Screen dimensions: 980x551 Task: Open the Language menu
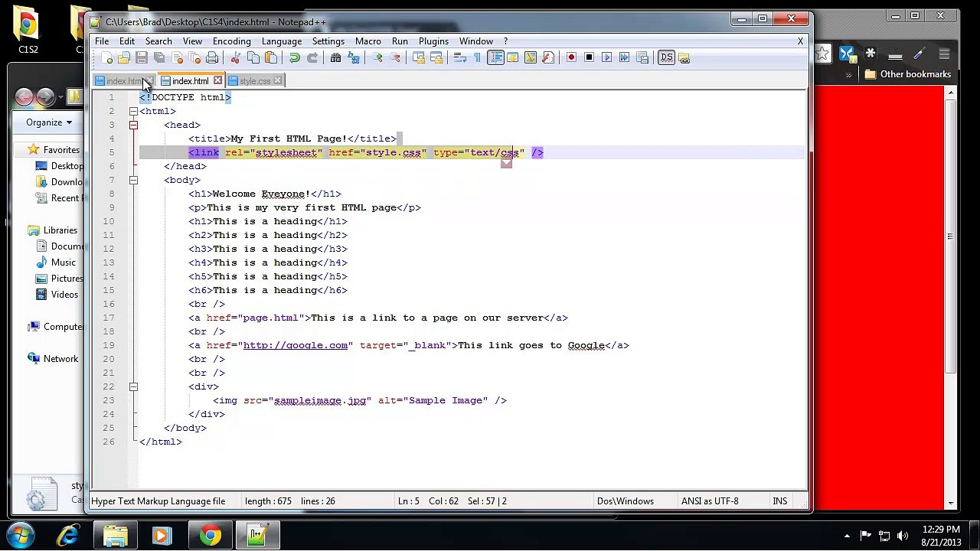(x=282, y=41)
